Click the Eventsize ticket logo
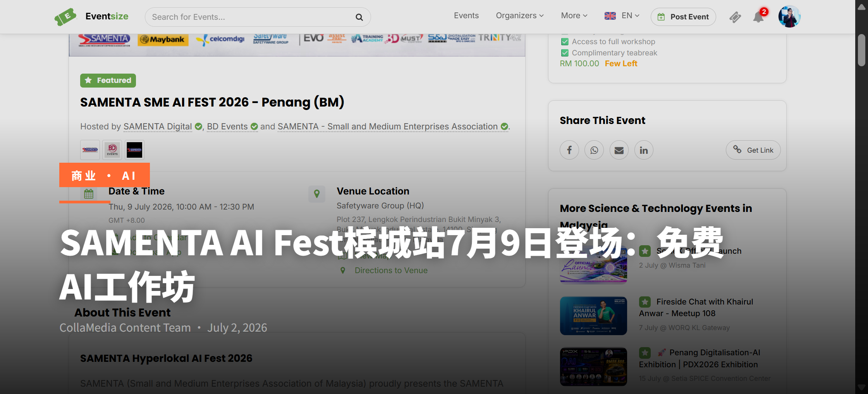This screenshot has height=394, width=868. click(65, 17)
